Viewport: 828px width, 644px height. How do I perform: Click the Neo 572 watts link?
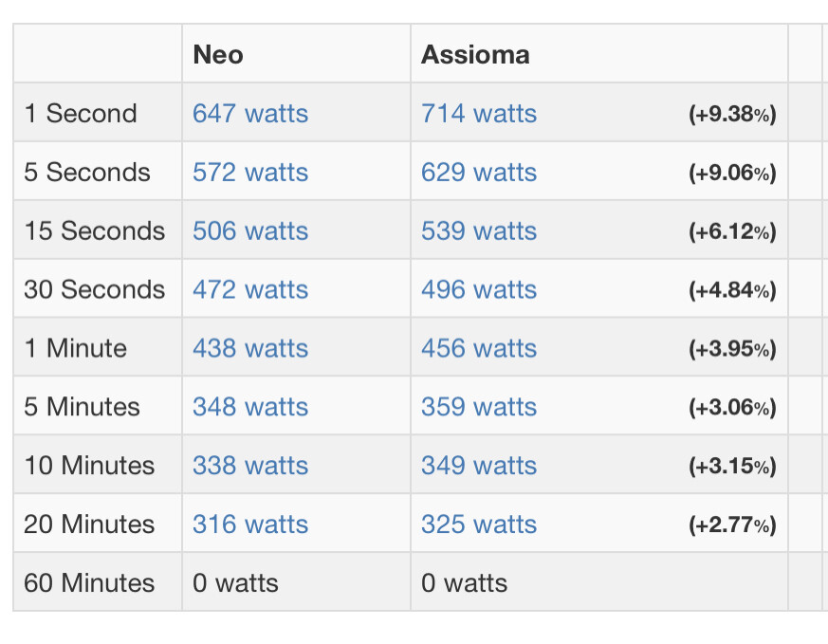250,172
